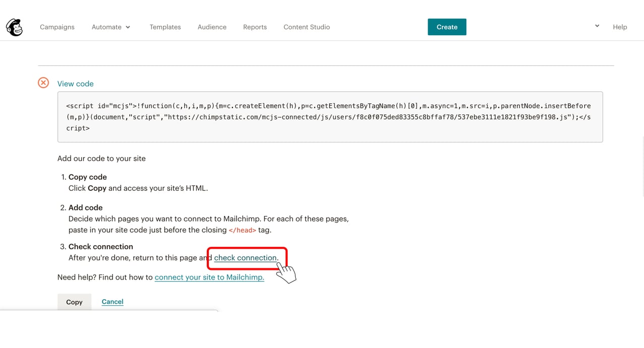Click the check connection link
Viewport: 644px width, 348px height.
246,258
